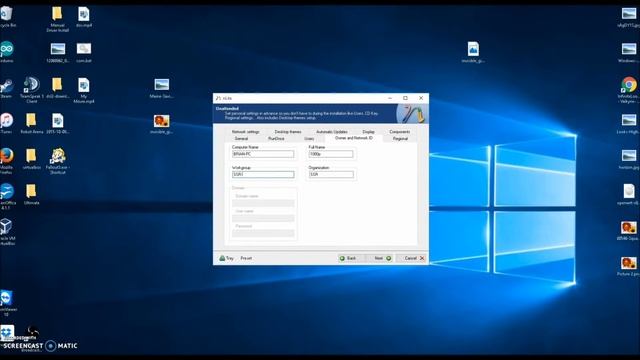
Task: Click Next to continue
Action: [x=382, y=258]
